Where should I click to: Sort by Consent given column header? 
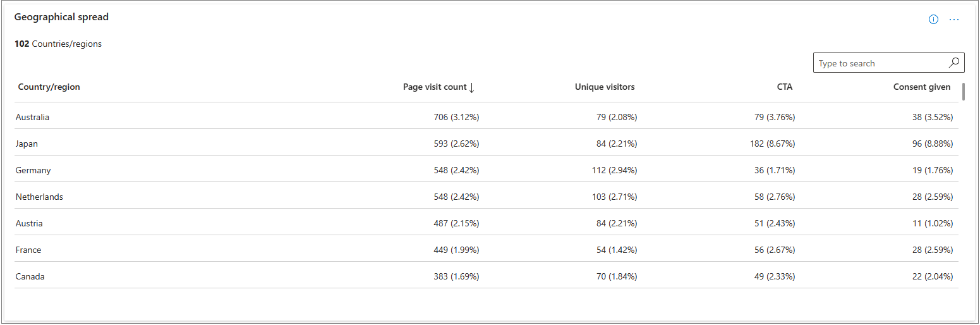click(921, 87)
